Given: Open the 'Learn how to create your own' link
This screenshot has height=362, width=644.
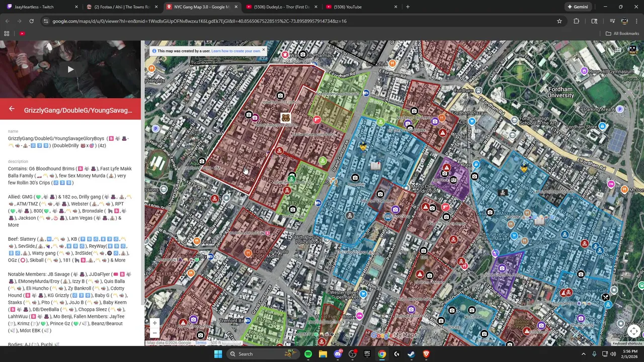Looking at the screenshot, I should [x=236, y=51].
